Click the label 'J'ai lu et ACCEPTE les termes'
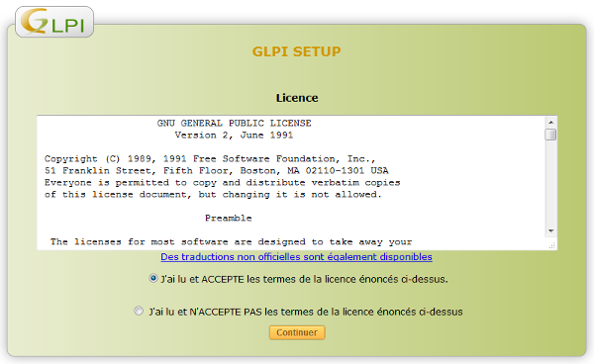Screen dimensions: 594x364 pos(304,279)
